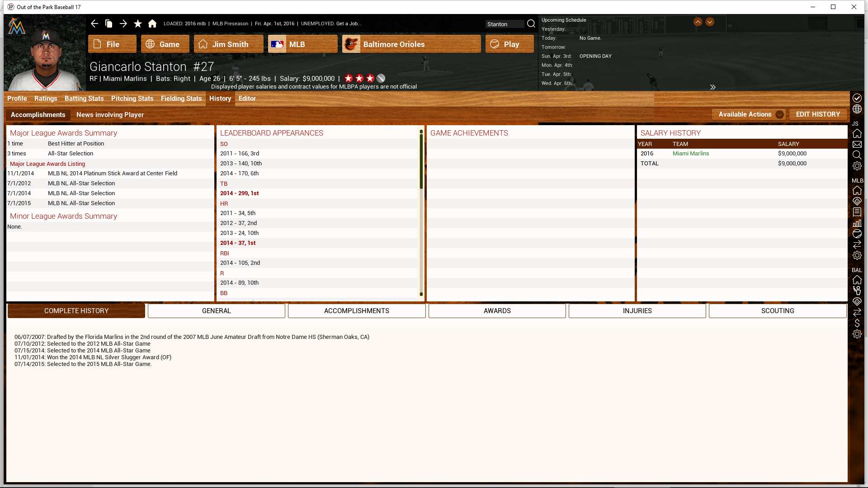Open the BAL roster player icon
The height and width of the screenshot is (488, 868).
pyautogui.click(x=857, y=291)
